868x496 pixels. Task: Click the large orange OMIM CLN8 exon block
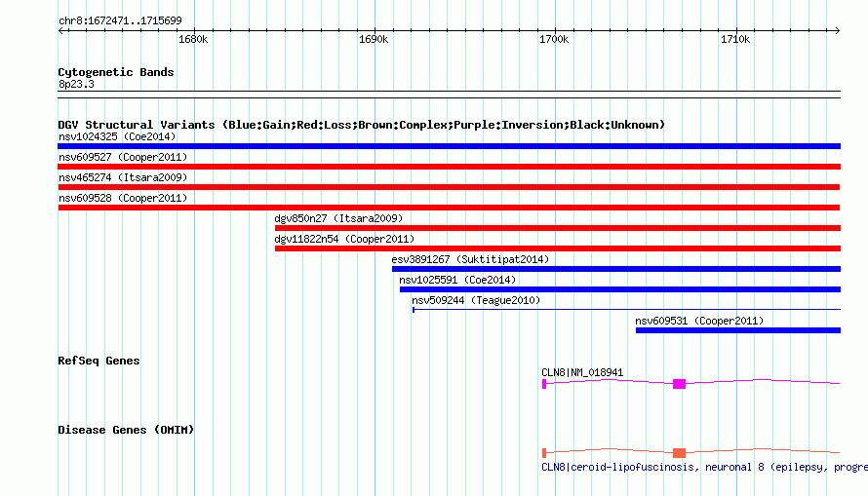pos(679,453)
